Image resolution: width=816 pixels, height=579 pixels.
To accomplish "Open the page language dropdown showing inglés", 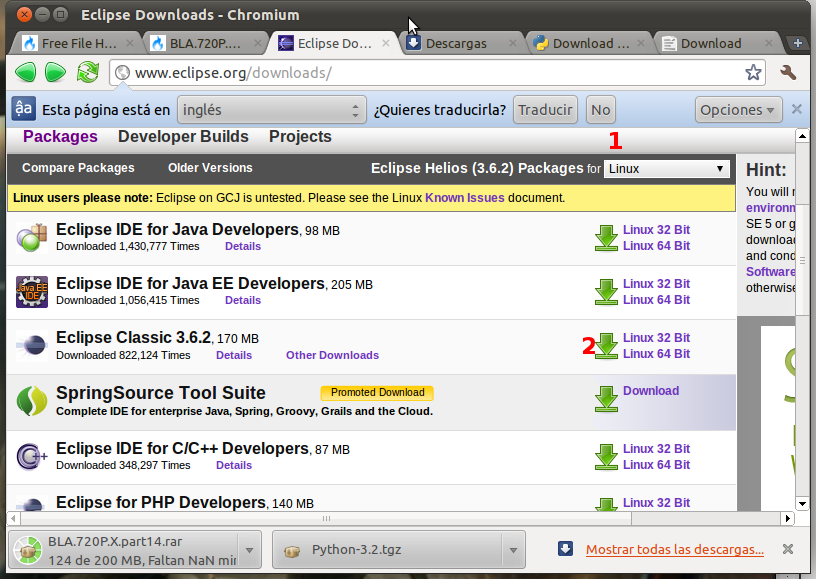I will [x=272, y=110].
